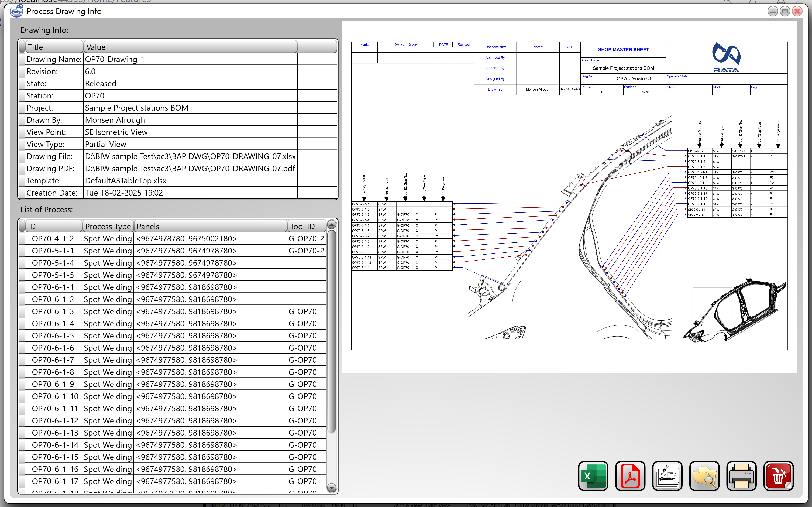
Task: Click the scroll-up arrow of the process list
Action: 331,225
